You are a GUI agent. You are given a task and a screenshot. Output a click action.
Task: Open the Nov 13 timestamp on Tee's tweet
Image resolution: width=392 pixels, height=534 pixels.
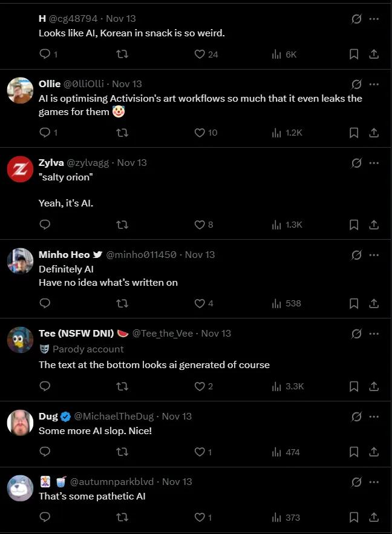coord(216,333)
